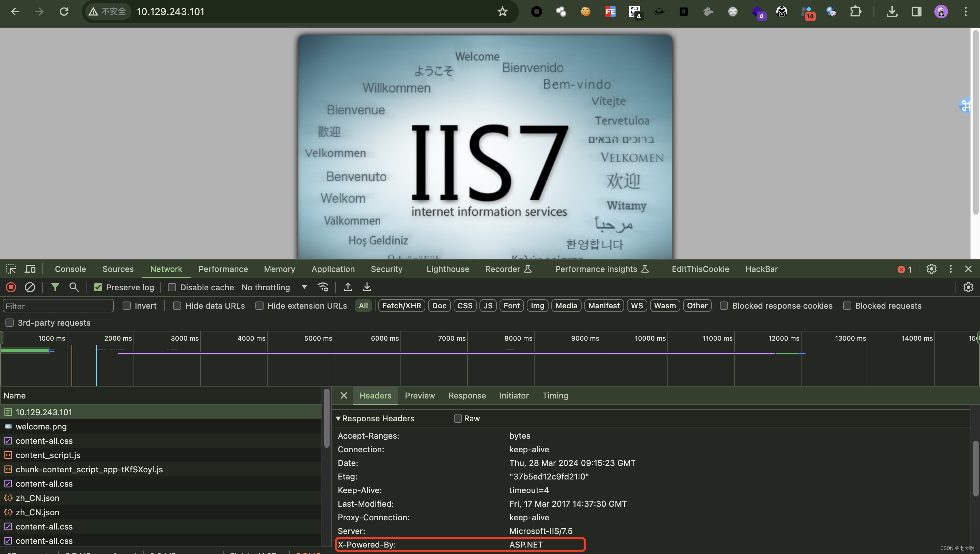The width and height of the screenshot is (980, 554).
Task: Toggle device toolbar icon
Action: 30,269
